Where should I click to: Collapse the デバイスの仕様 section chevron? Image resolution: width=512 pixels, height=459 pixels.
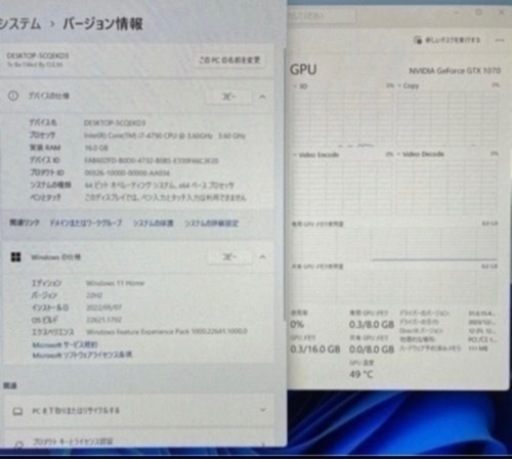pos(263,97)
